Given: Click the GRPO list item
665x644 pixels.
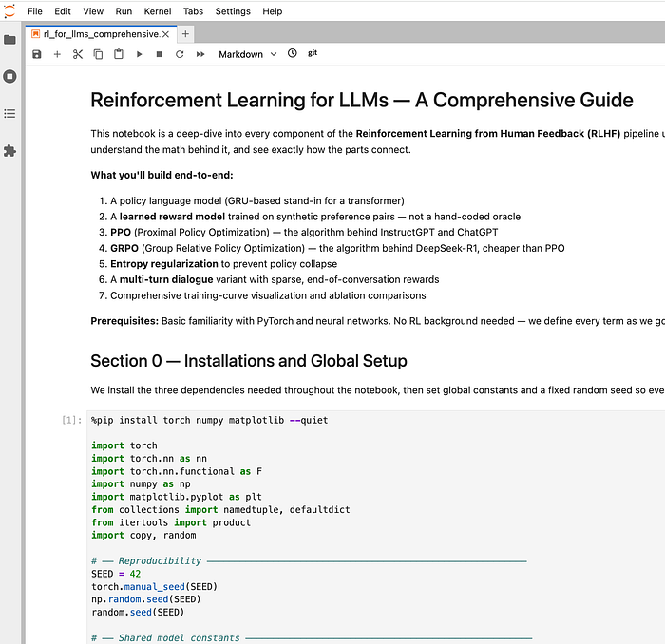Looking at the screenshot, I should coord(337,248).
